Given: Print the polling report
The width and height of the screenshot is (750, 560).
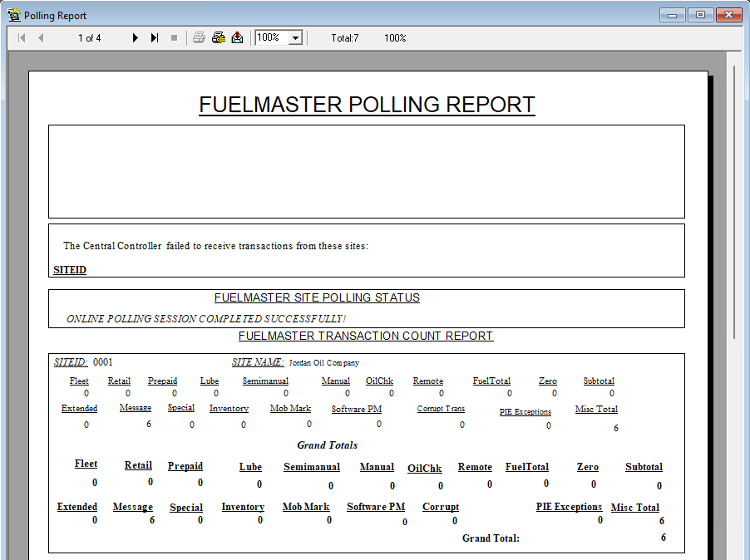Looking at the screenshot, I should coord(199,37).
